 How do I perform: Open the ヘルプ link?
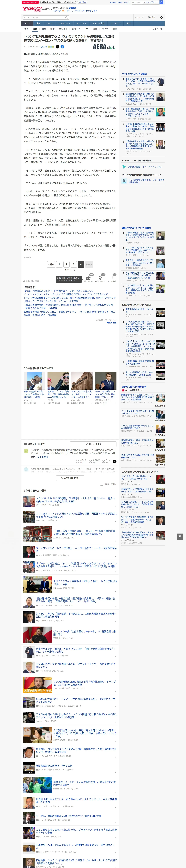coord(127,2)
